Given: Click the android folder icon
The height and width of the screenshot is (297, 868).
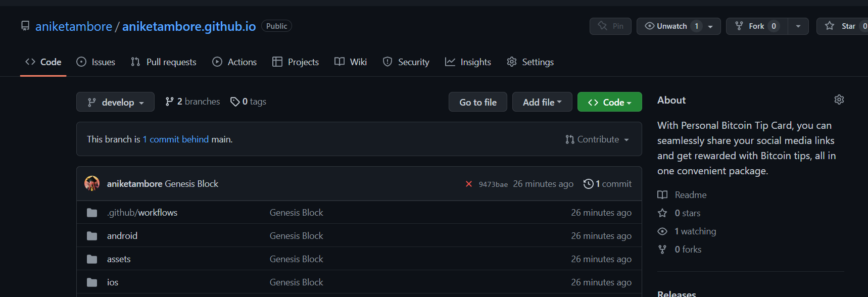Looking at the screenshot, I should point(92,236).
